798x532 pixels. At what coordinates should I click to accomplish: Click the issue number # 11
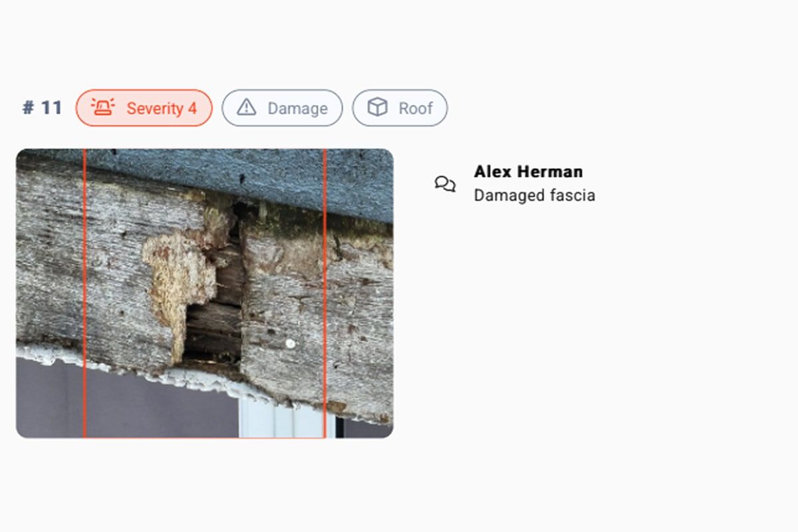(42, 108)
